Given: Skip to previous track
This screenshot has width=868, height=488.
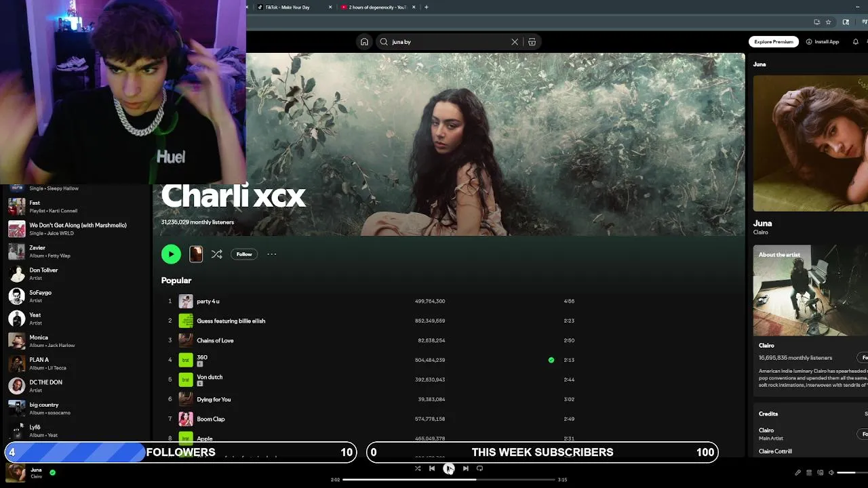Looking at the screenshot, I should [x=432, y=468].
